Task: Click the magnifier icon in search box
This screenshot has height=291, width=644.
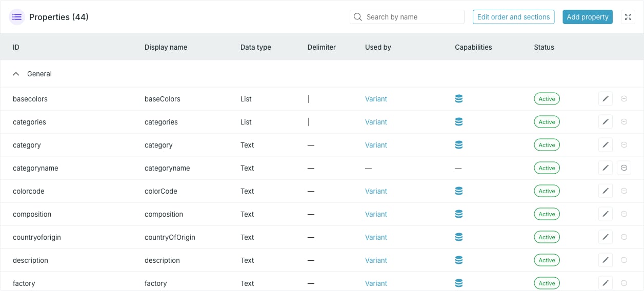Action: point(357,17)
